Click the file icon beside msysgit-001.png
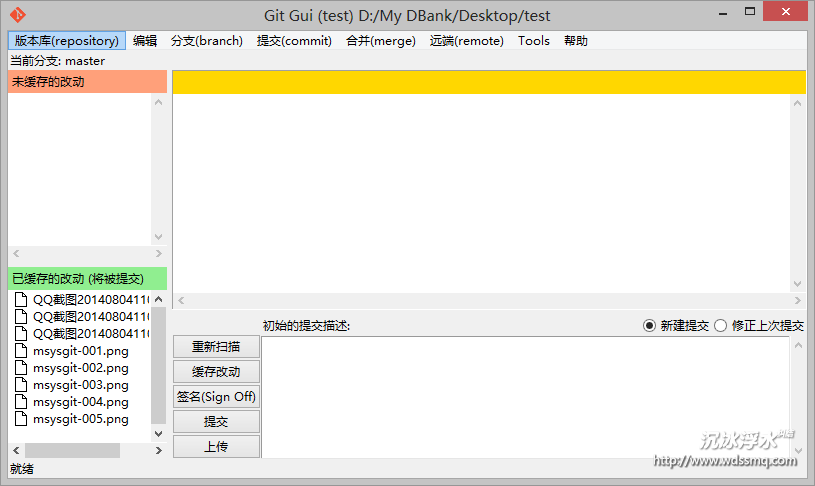The image size is (815, 486). (21, 351)
